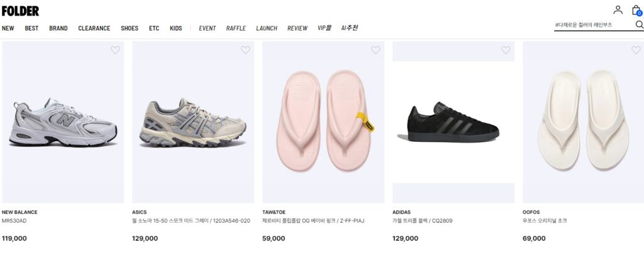Click the FOLDER logo
The width and height of the screenshot is (644, 253).
point(20,11)
